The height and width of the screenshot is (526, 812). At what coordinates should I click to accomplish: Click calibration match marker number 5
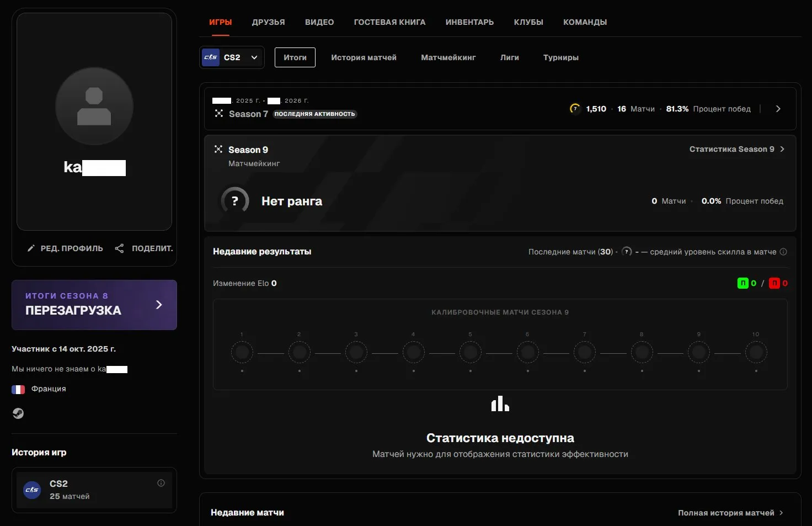click(470, 352)
